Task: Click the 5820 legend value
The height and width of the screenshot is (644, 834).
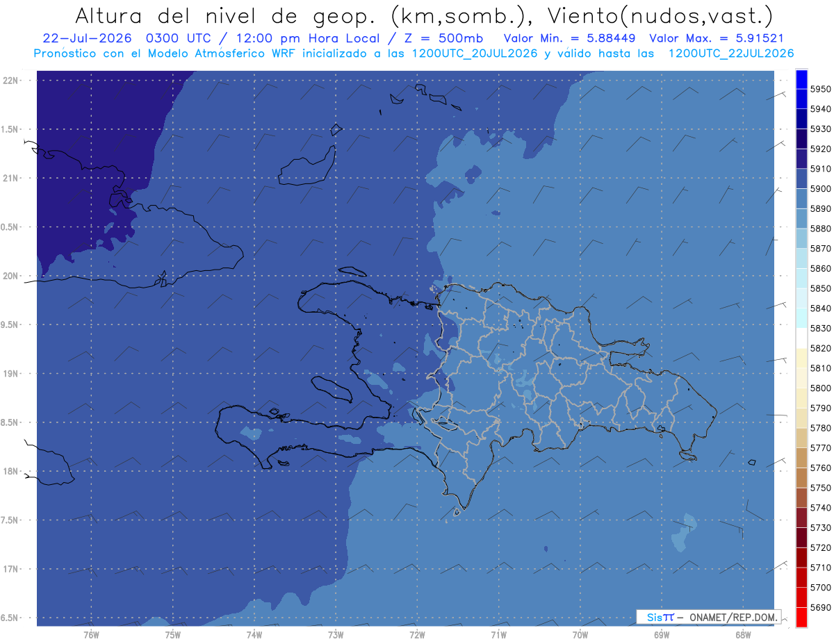Action: pyautogui.click(x=821, y=348)
